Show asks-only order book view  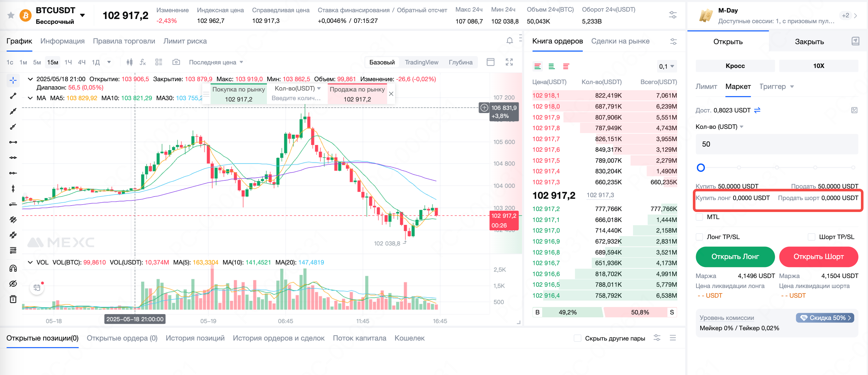pyautogui.click(x=566, y=66)
